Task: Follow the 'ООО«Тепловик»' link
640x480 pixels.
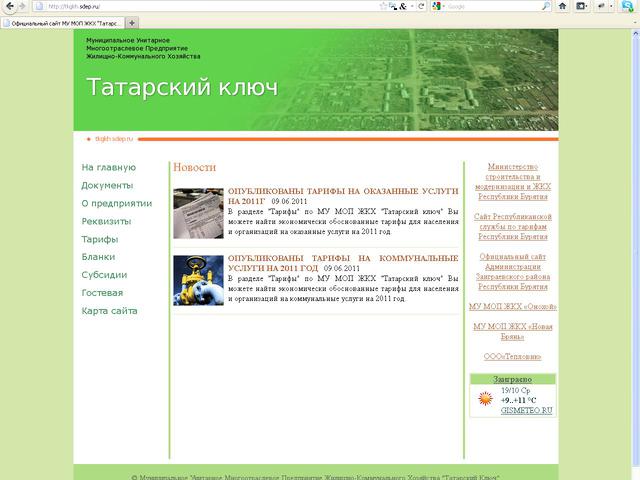Action: pyautogui.click(x=513, y=356)
